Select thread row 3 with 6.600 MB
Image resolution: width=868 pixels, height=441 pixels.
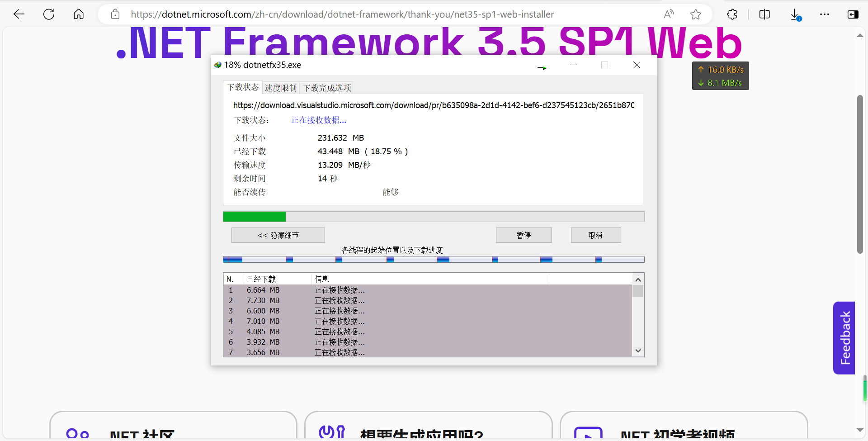428,311
